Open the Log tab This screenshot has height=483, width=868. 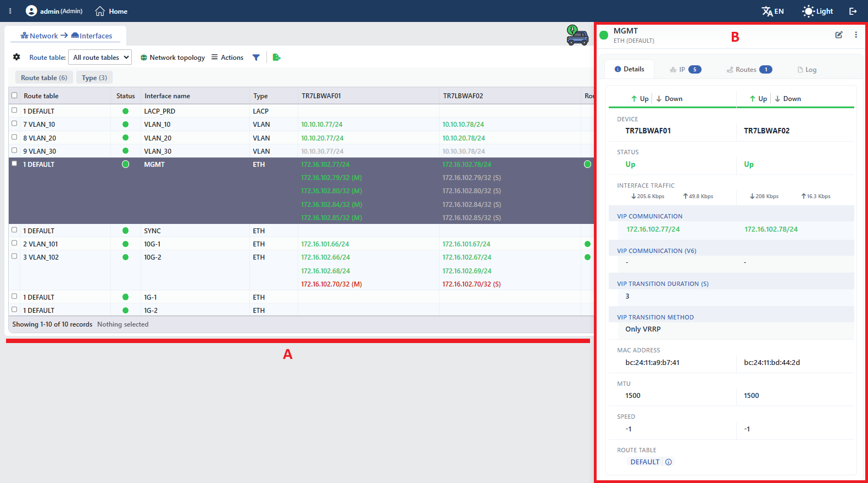(807, 70)
